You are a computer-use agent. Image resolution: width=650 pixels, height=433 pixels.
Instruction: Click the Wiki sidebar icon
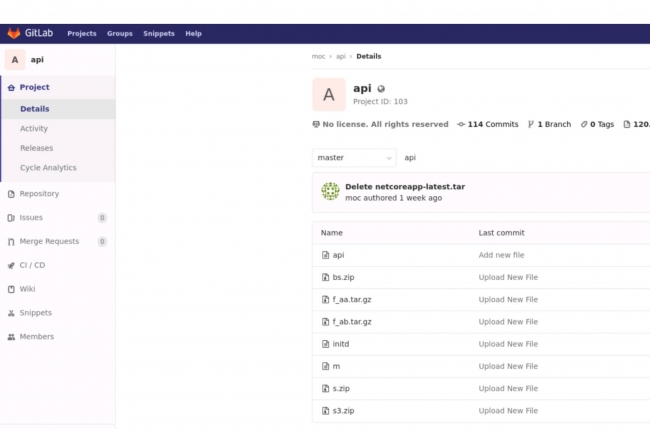click(x=11, y=289)
